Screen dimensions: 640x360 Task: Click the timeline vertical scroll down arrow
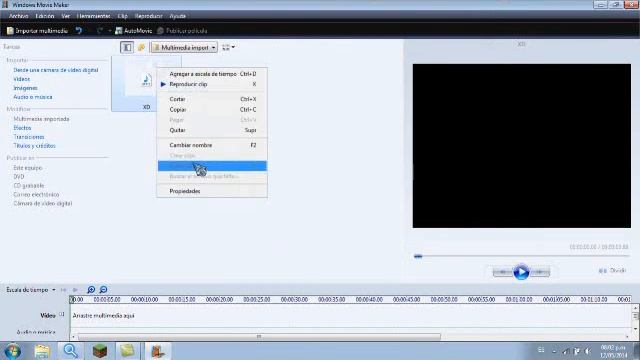point(635,329)
